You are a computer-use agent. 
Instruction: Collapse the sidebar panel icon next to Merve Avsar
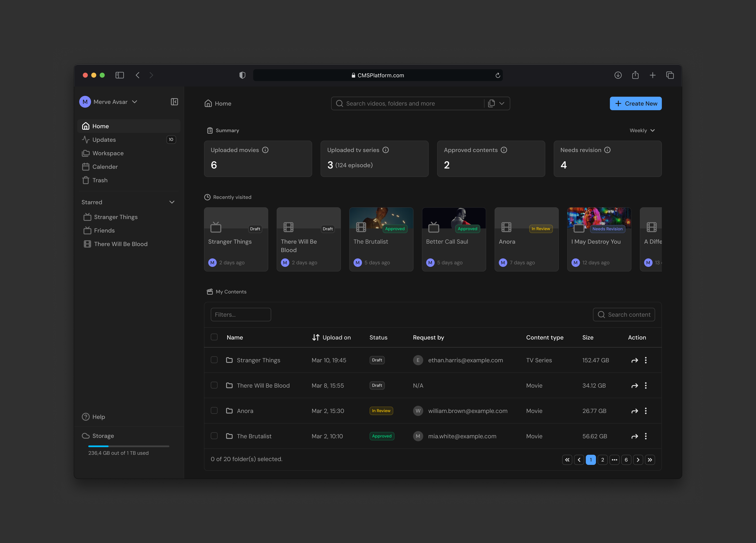click(x=174, y=102)
